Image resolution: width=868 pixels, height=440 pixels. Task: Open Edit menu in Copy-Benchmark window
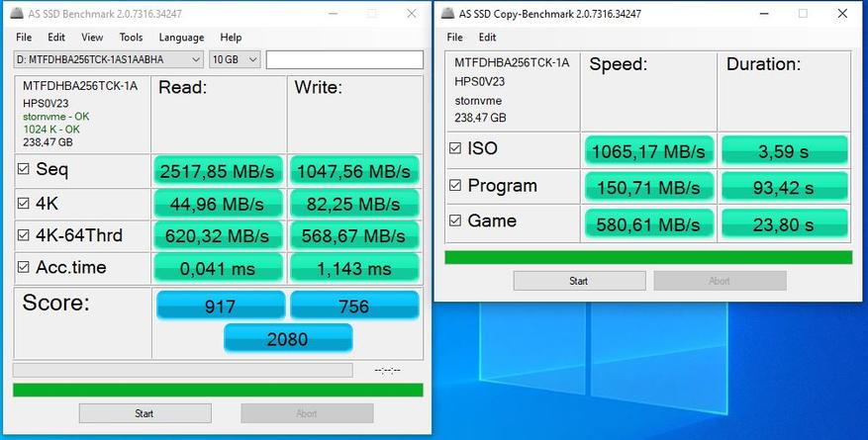point(487,38)
